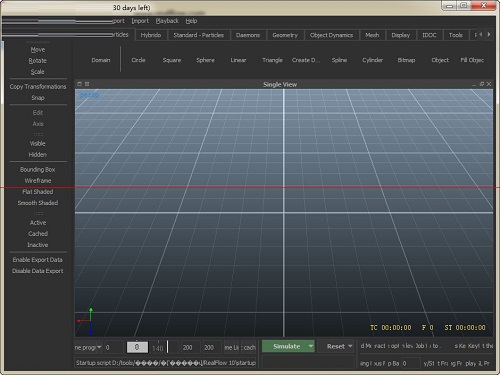Choose Wireframe display mode
The image size is (500, 375).
tap(38, 180)
